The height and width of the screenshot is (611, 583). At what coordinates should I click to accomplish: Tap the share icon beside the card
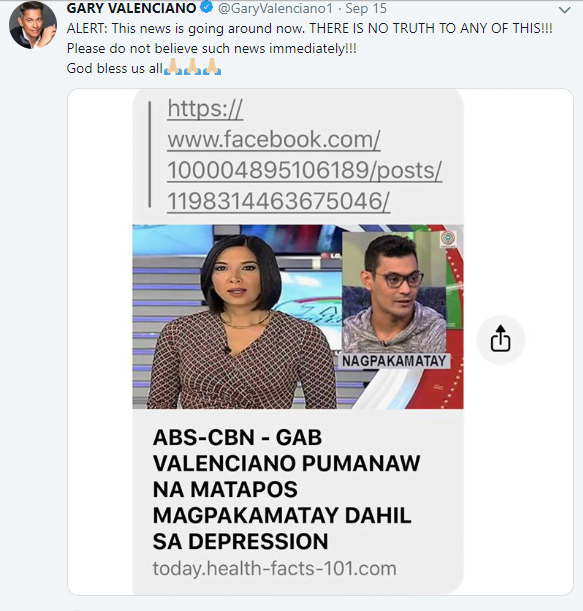tap(500, 340)
